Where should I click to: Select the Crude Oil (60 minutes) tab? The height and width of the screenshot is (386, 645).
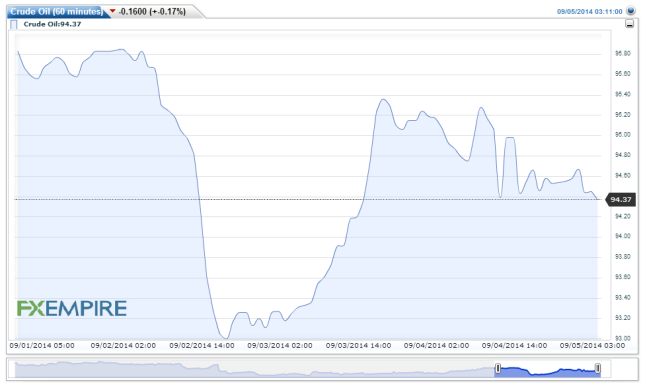(x=56, y=12)
